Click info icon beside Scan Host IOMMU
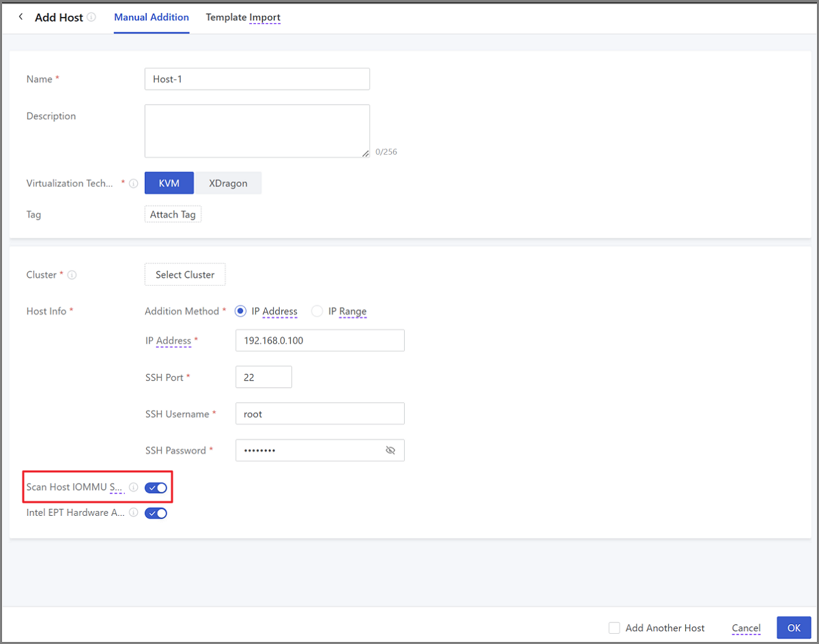Viewport: 819px width, 644px height. point(134,488)
